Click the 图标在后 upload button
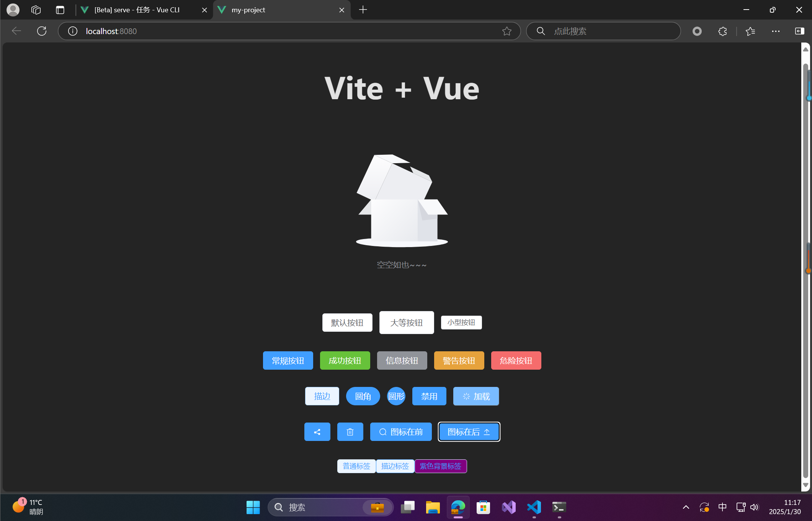The width and height of the screenshot is (812, 521). click(469, 432)
